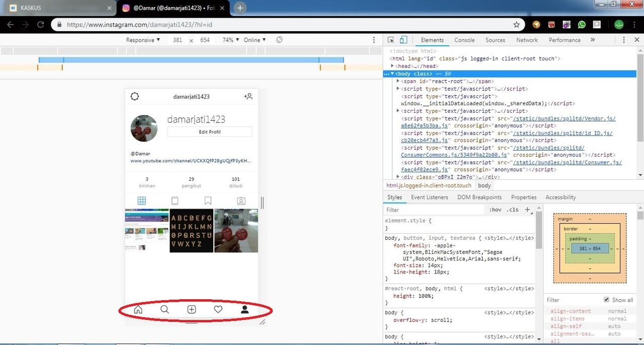644x345 pixels.
Task: Open device toolbar three-dot menu
Action: 373,40
